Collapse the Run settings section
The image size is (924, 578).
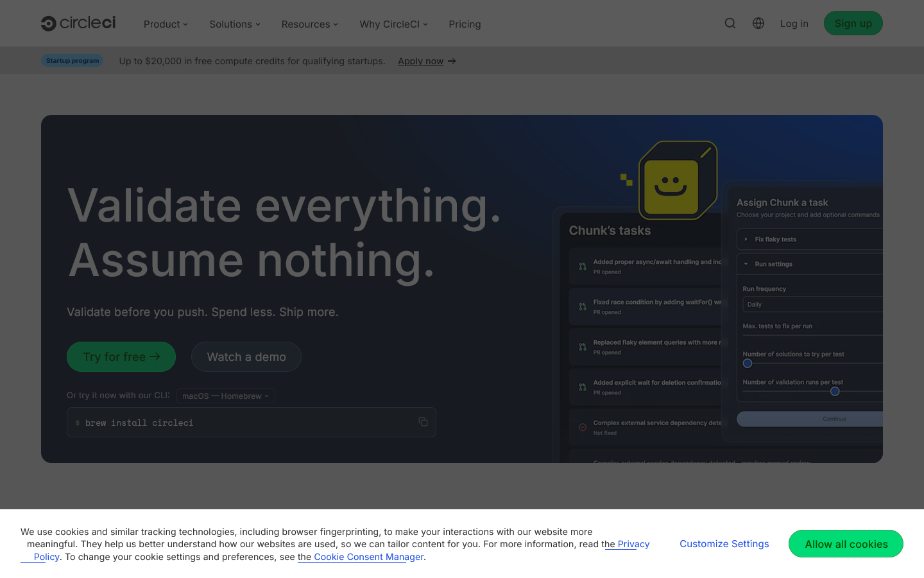pyautogui.click(x=810, y=264)
